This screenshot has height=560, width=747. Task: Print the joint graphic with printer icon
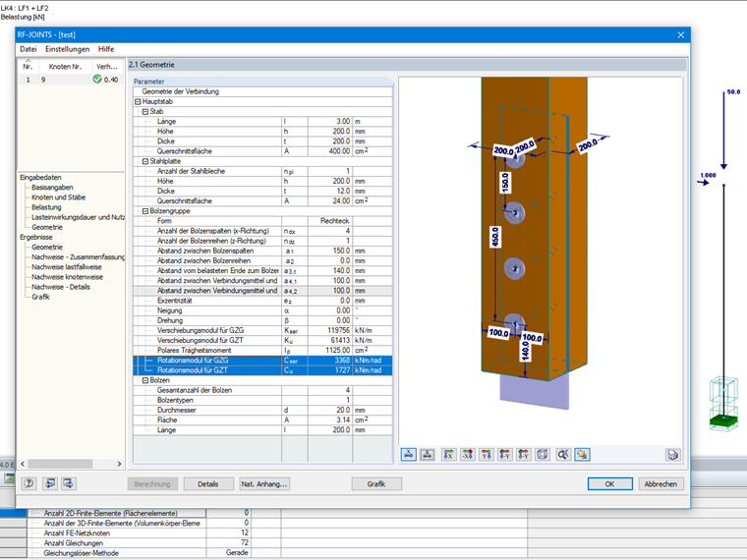point(672,454)
